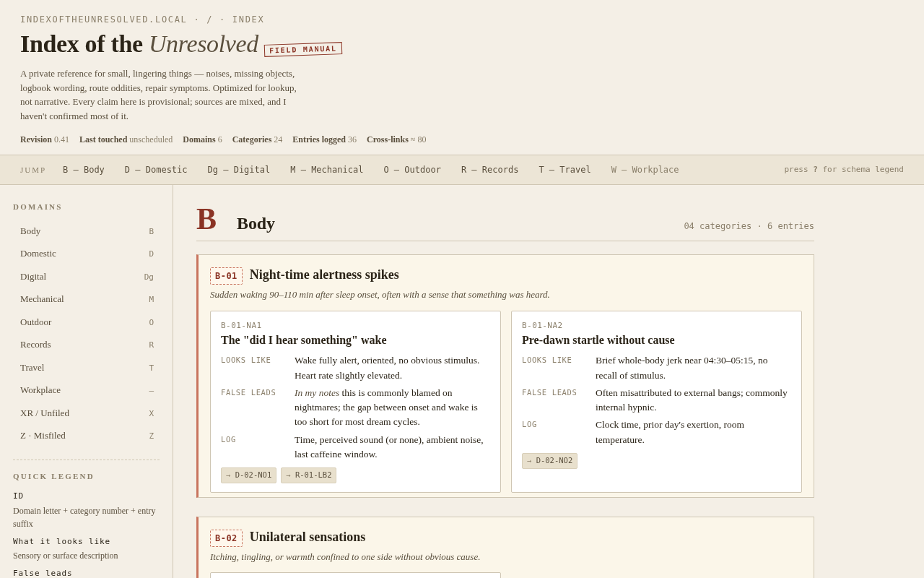
Task: Jump to W — Workplace section
Action: point(645,170)
